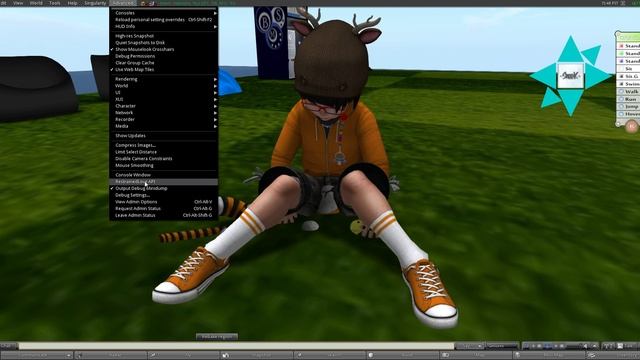Toggle the Run animation in the AO list

(629, 99)
